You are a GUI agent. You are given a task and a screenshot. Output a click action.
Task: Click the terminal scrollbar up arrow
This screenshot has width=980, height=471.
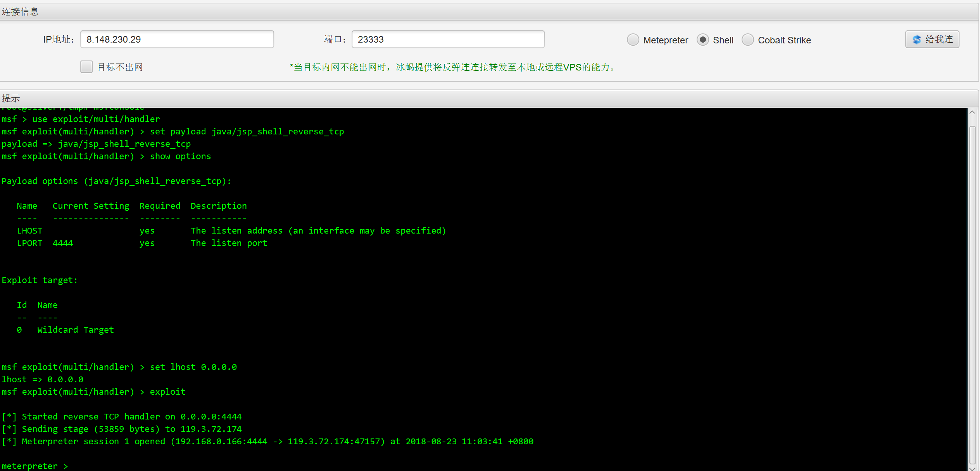[972, 112]
